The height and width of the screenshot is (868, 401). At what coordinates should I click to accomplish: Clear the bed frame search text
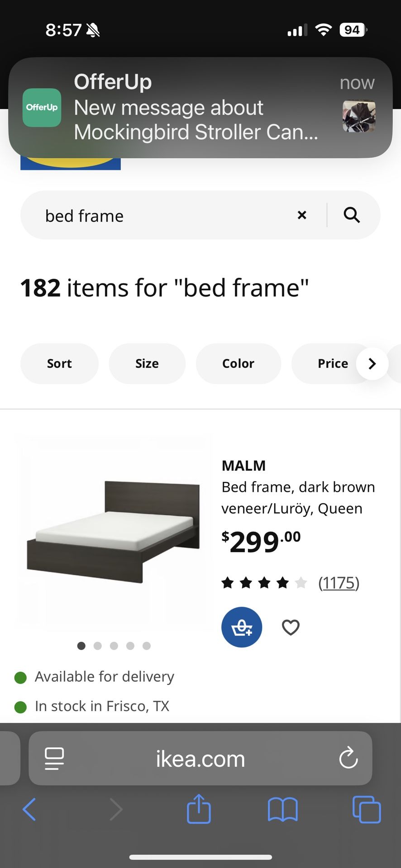point(302,215)
